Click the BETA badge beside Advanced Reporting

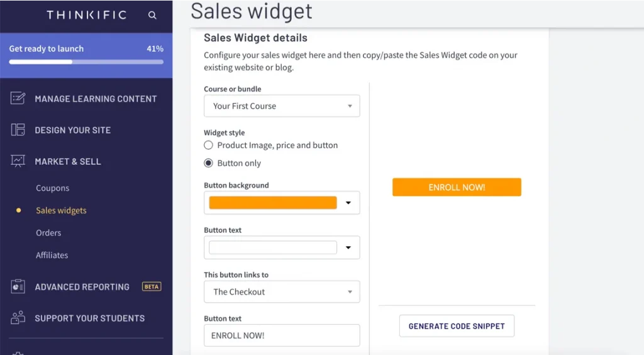pyautogui.click(x=152, y=286)
